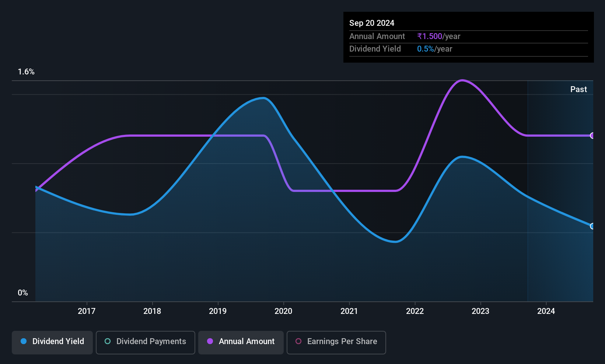Click the 2019 x-axis label
This screenshot has height=364, width=605.
click(218, 311)
